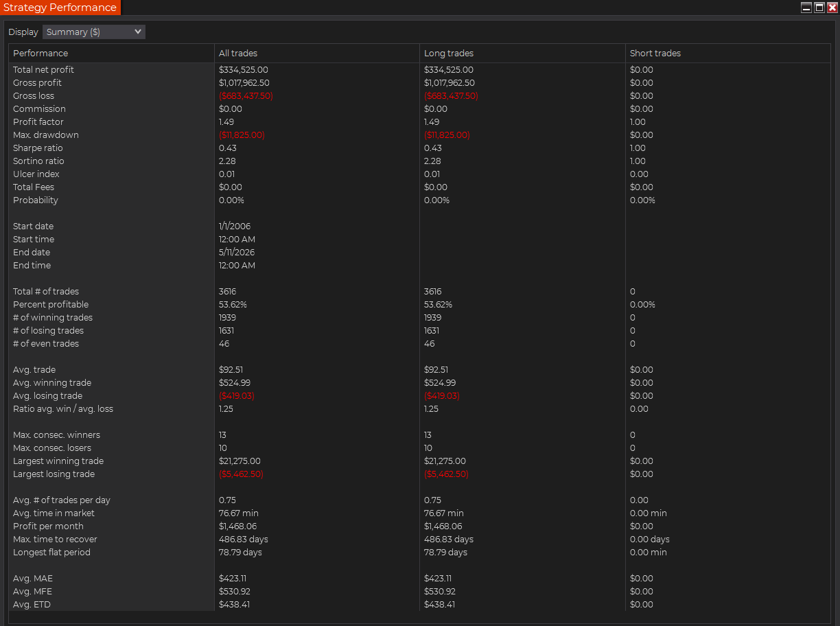Click All trades Percent profitable 53.62%
The image size is (840, 626).
point(233,305)
